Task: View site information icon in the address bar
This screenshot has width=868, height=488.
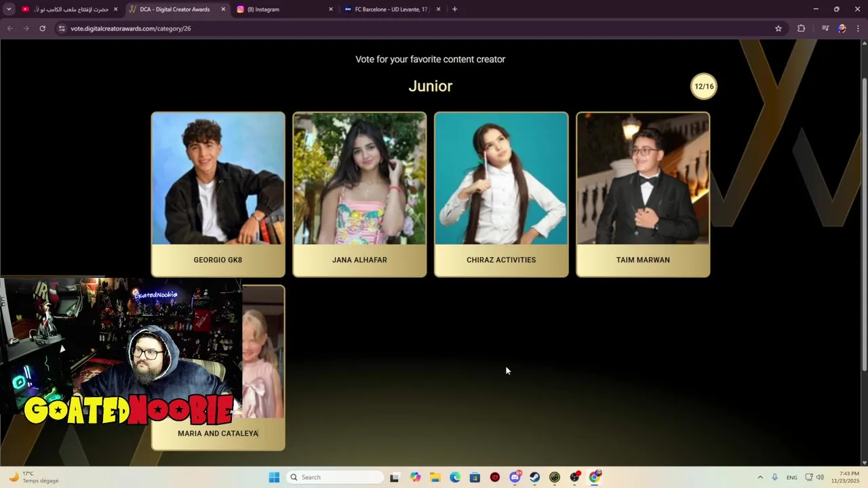Action: tap(62, 28)
